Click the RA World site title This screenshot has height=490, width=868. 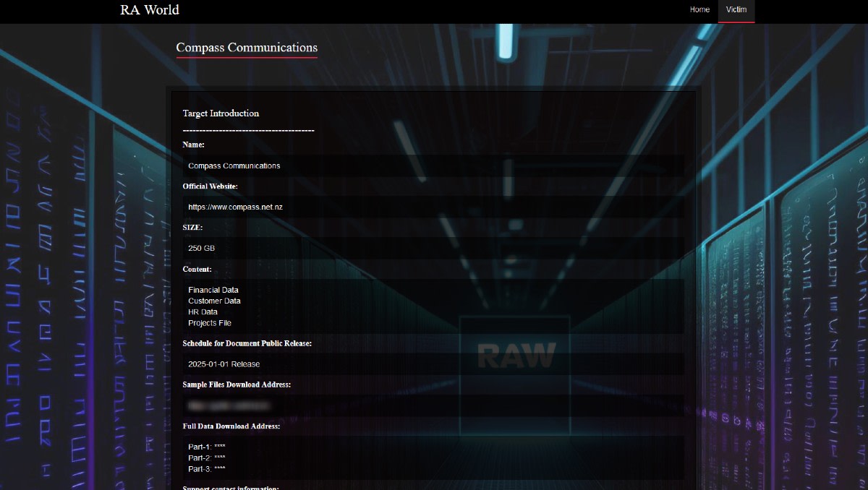coord(150,9)
